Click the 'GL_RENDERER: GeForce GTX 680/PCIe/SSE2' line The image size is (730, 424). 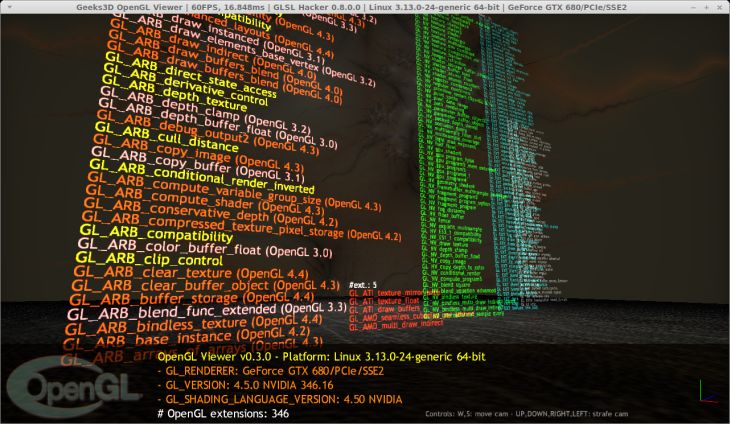270,371
